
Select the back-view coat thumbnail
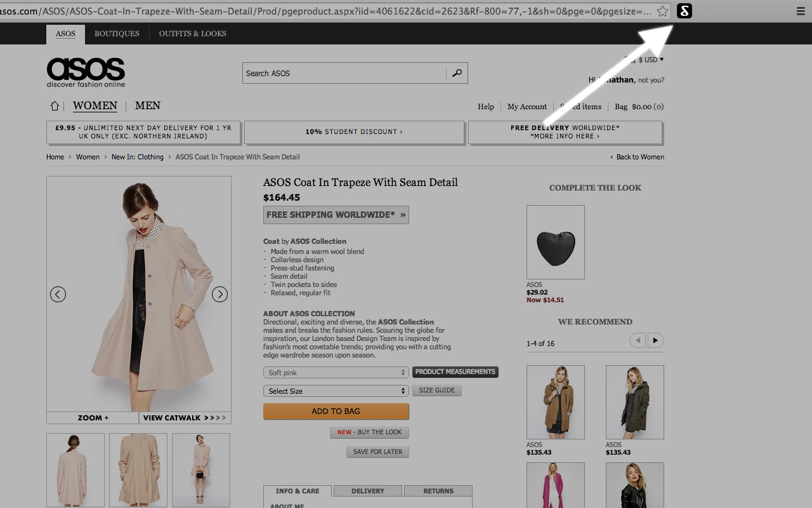tap(75, 471)
